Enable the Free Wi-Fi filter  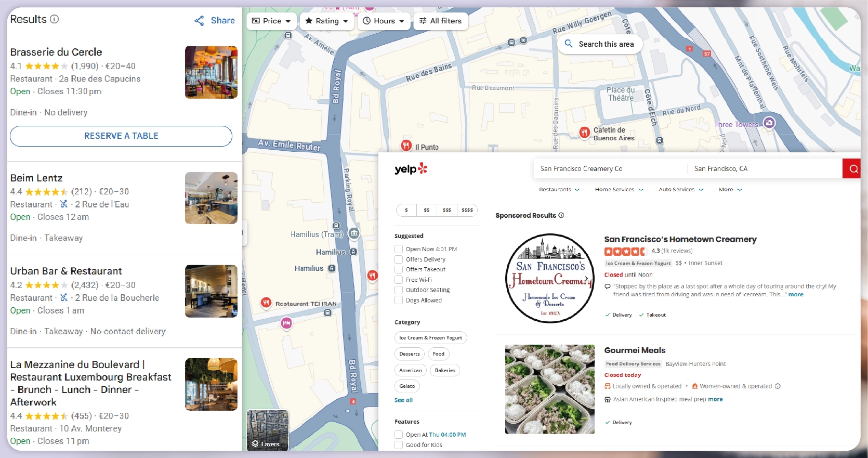point(399,280)
